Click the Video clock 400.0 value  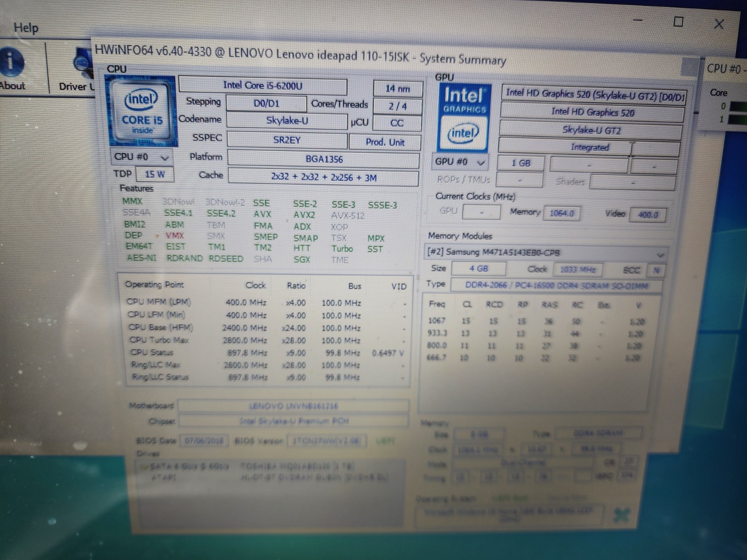click(648, 215)
